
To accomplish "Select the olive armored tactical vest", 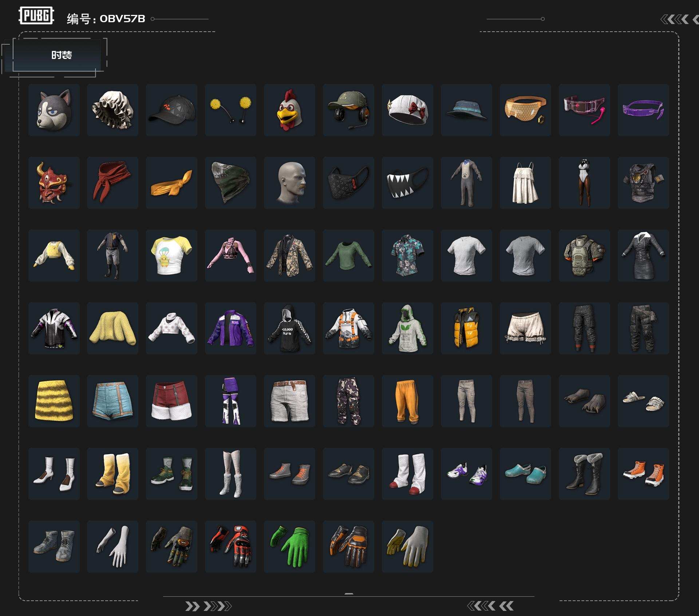I will (585, 255).
